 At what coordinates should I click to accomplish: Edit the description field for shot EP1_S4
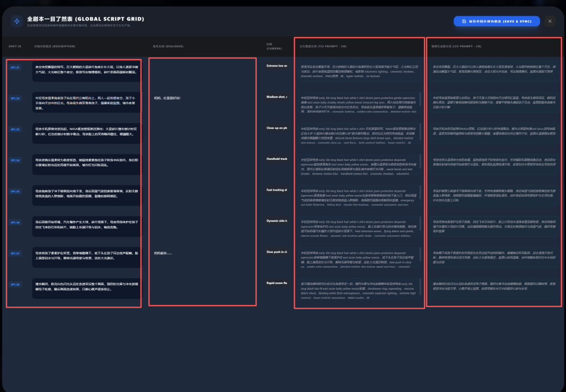pos(86,165)
